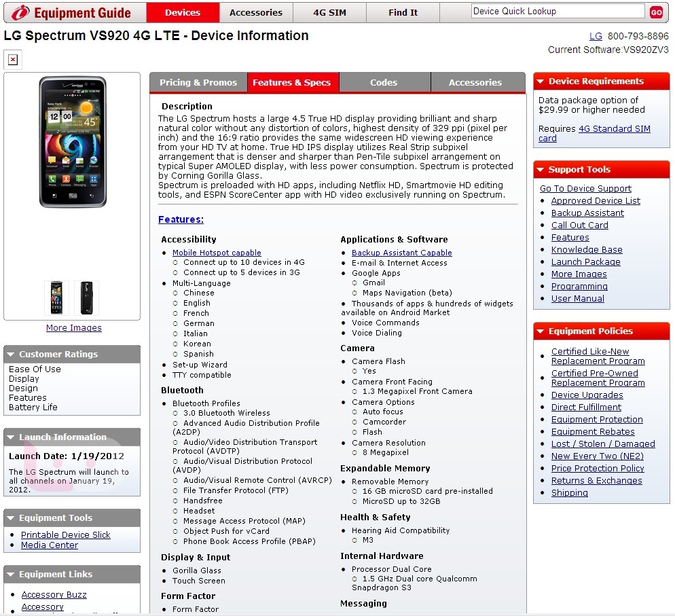Open Returns & Exchanges link
675x616 pixels.
(x=597, y=481)
